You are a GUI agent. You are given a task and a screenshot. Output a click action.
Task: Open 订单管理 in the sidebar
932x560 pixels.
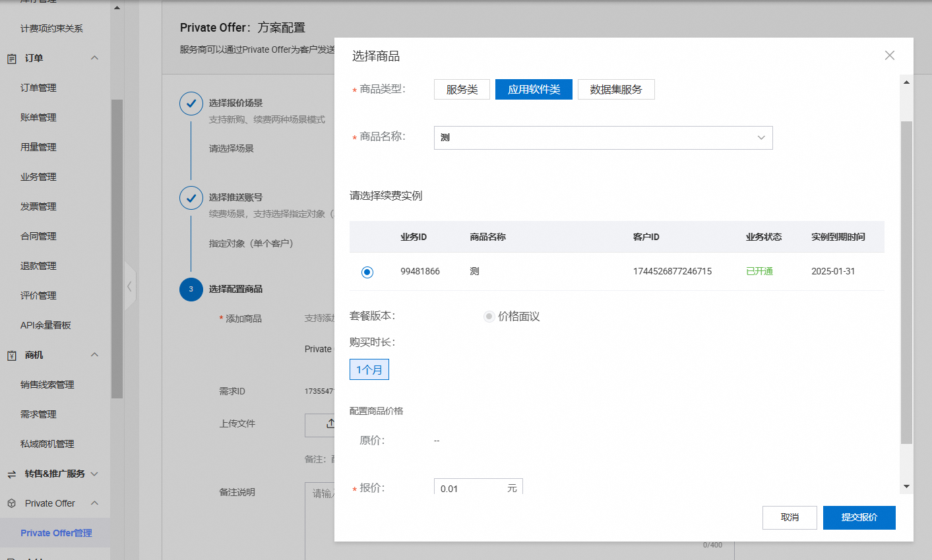tap(38, 88)
